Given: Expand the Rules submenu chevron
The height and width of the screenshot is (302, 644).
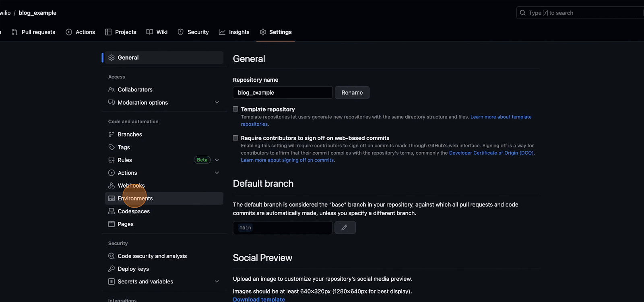Looking at the screenshot, I should click(217, 160).
